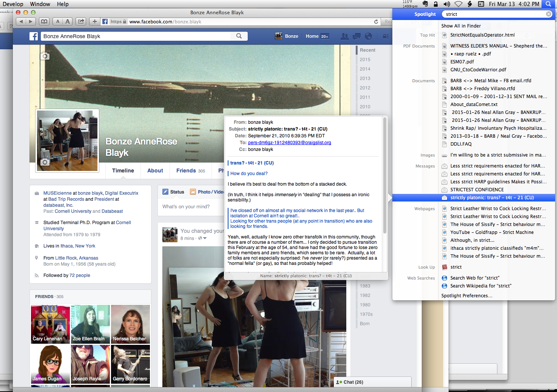The image size is (557, 392).
Task: Expand the Chat (26) bar
Action: coord(372,382)
